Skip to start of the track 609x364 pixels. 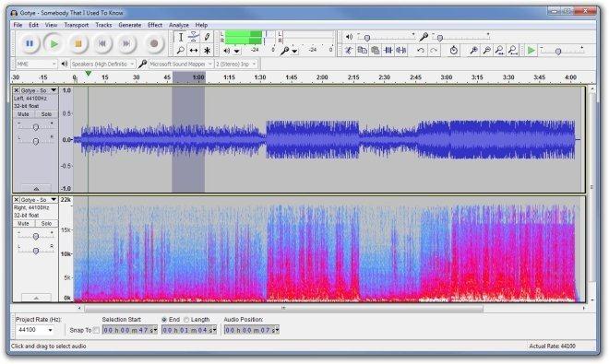click(102, 43)
